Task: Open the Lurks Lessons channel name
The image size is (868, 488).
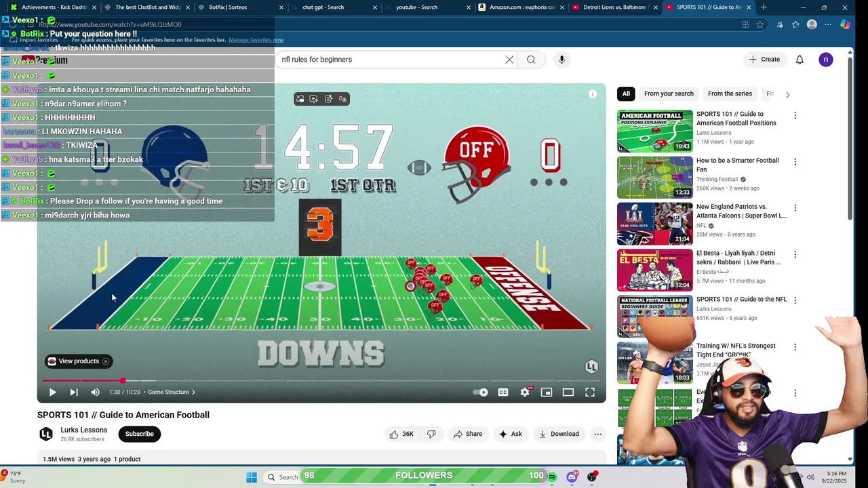Action: (83, 430)
